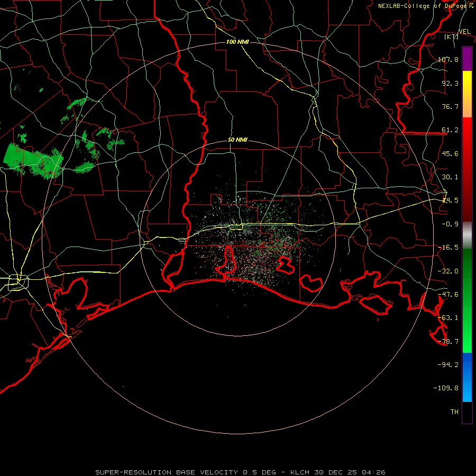
Task: Select the -32.0 legend value
Action: [448, 271]
